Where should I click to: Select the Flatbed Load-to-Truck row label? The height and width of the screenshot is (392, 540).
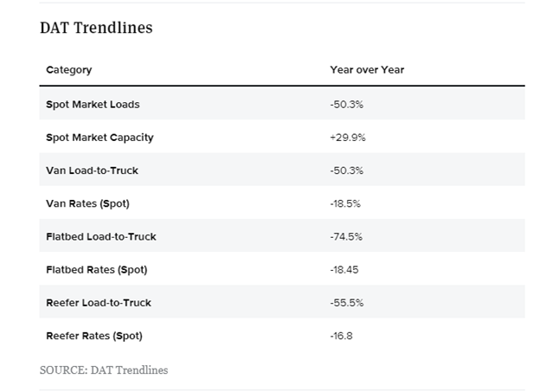pyautogui.click(x=101, y=236)
